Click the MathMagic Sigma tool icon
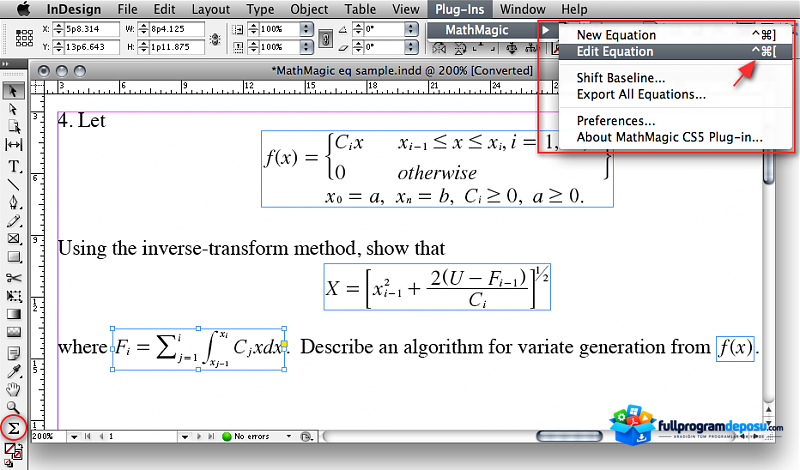The height and width of the screenshot is (470, 800). 14,428
